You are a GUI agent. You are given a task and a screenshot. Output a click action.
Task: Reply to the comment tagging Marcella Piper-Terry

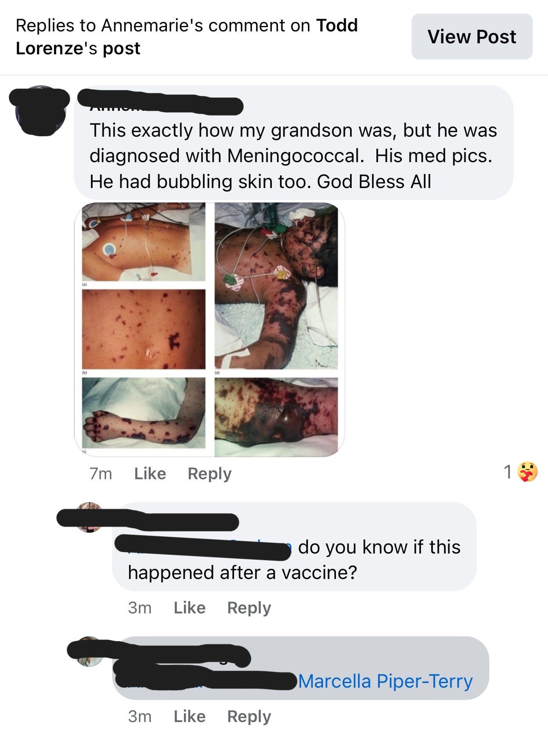click(249, 716)
